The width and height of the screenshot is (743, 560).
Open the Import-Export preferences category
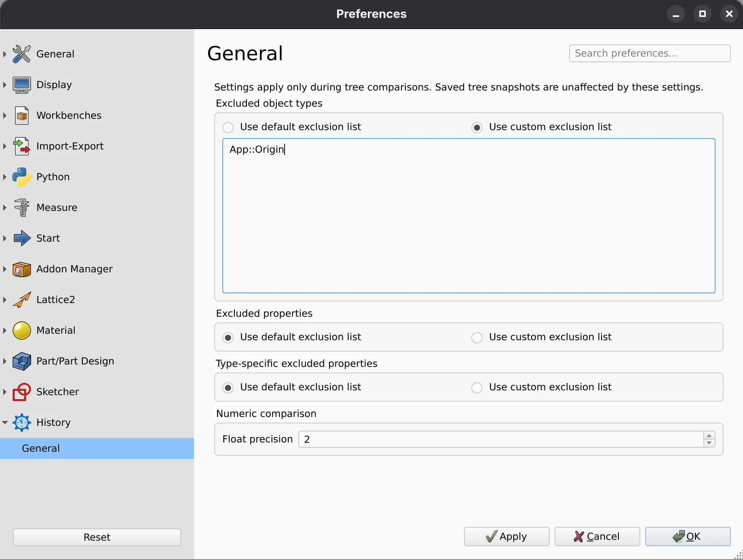pos(70,146)
